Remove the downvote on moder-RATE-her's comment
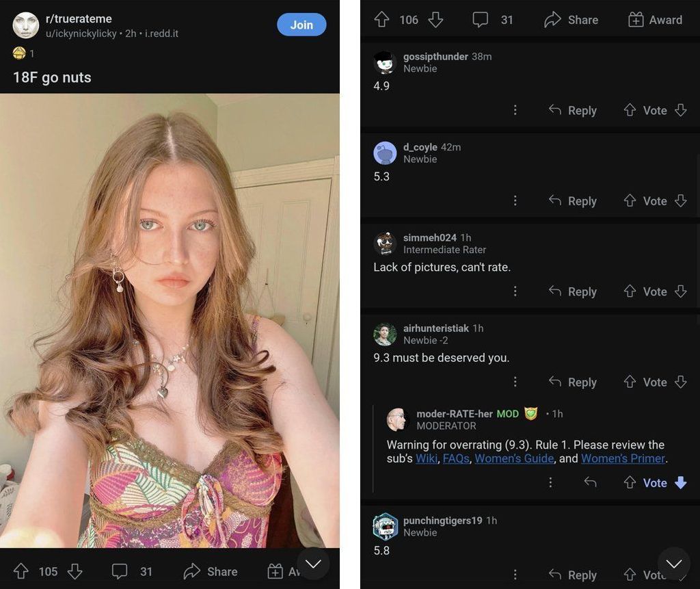The height and width of the screenshot is (589, 700). click(680, 482)
